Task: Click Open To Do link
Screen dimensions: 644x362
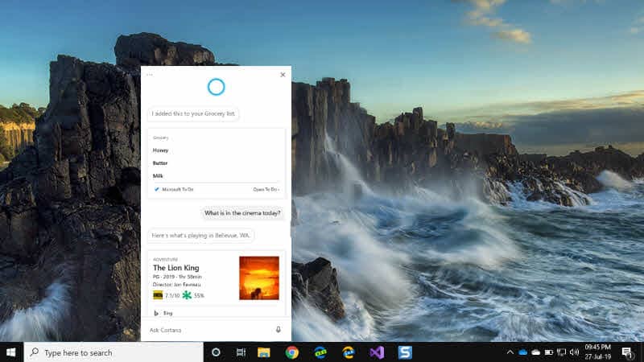Action: (266, 189)
